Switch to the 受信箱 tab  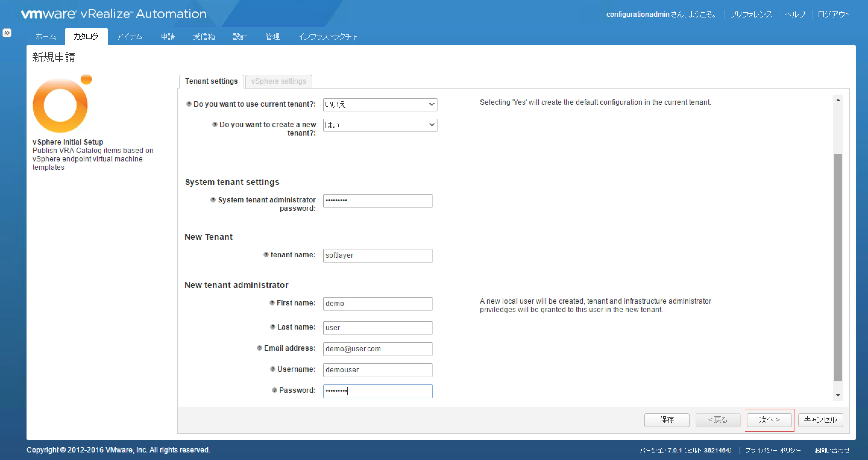pos(204,36)
